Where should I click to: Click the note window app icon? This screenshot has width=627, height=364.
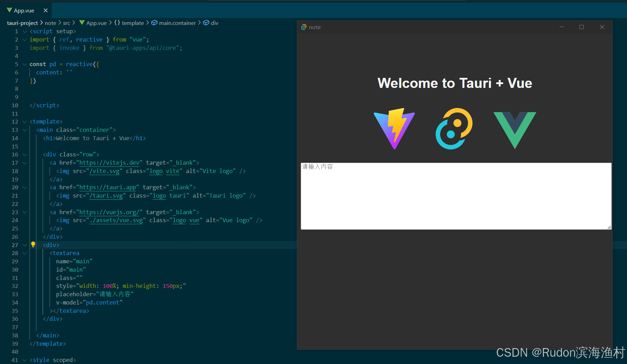[x=303, y=27]
